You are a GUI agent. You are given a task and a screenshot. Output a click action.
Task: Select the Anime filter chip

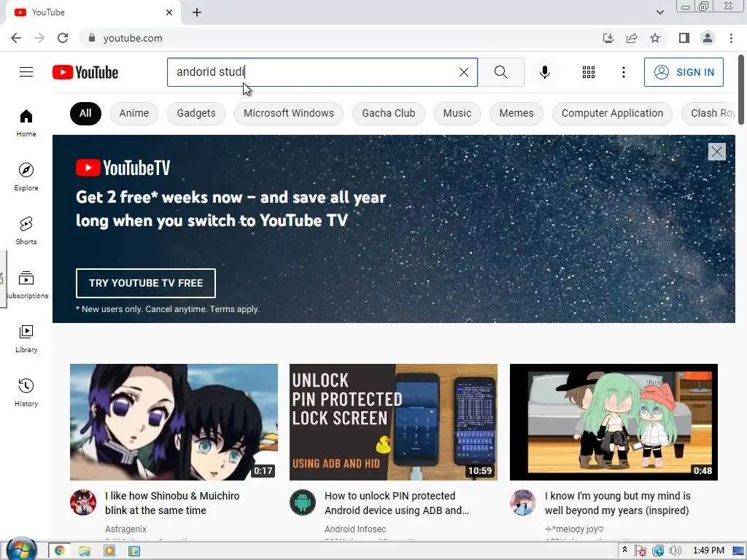tap(134, 113)
